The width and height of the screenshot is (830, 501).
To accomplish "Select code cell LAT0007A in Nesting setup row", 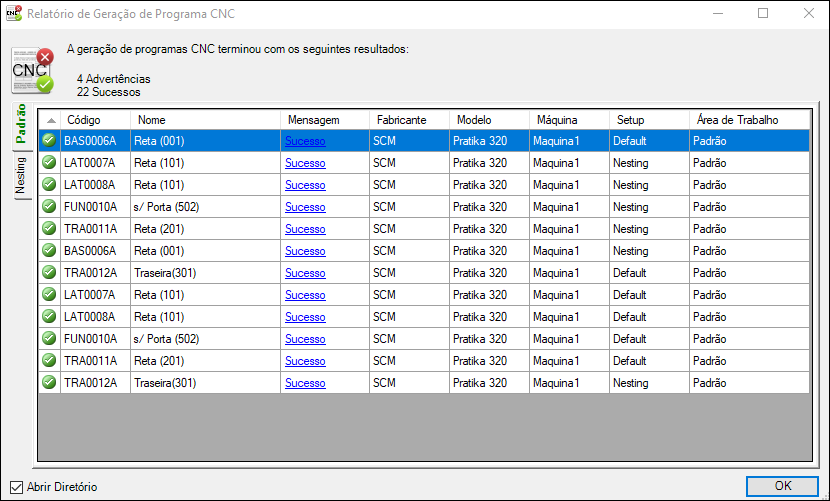I will [x=95, y=163].
